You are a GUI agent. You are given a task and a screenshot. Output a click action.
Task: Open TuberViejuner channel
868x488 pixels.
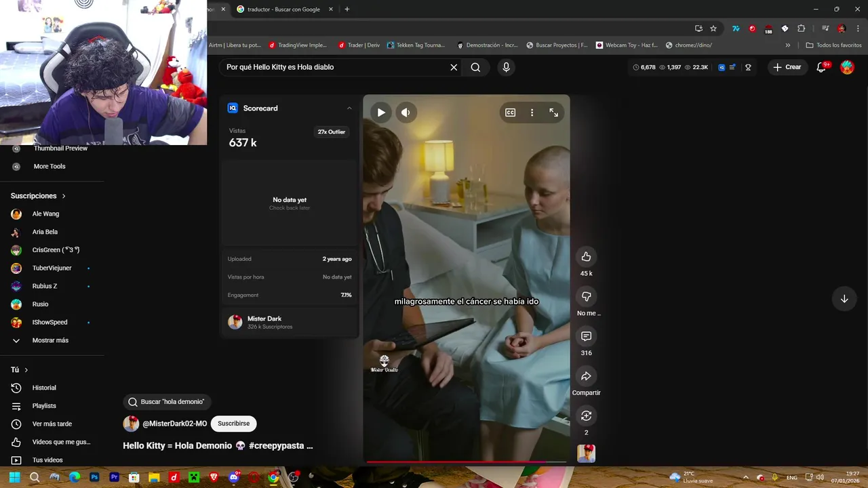click(52, 268)
